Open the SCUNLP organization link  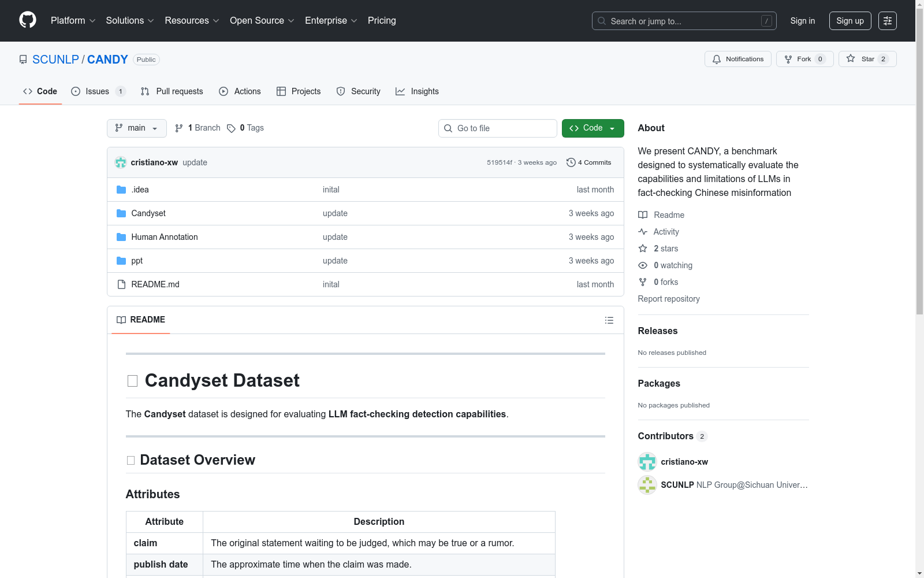(x=55, y=60)
